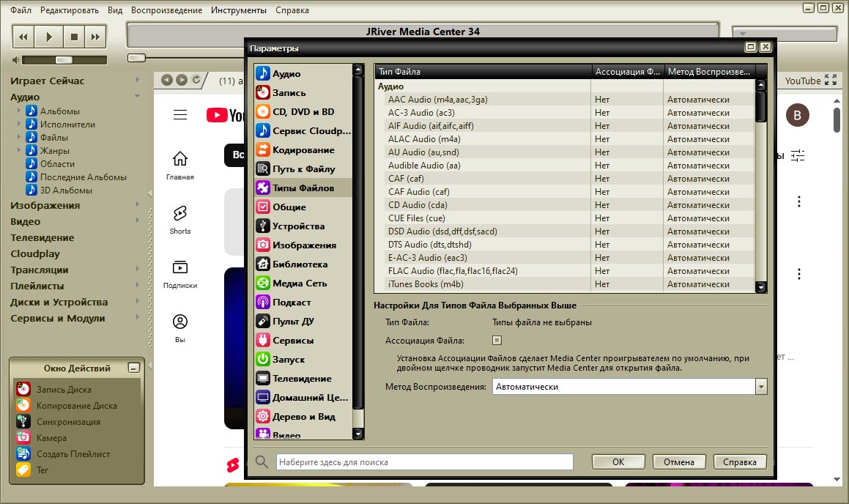Click the Запуск power icon
The width and height of the screenshot is (849, 504).
tap(263, 360)
